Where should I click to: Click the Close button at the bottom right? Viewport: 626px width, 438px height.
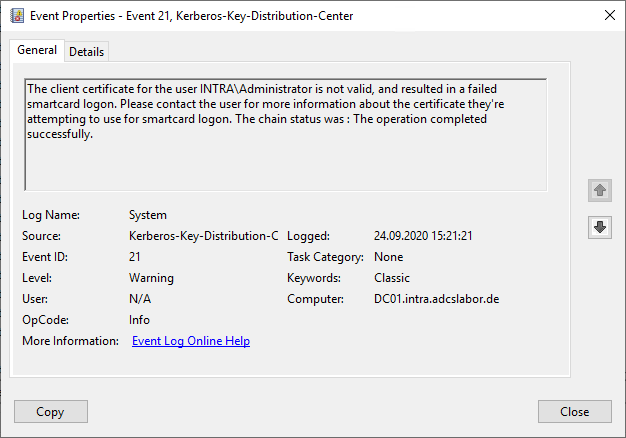(574, 411)
